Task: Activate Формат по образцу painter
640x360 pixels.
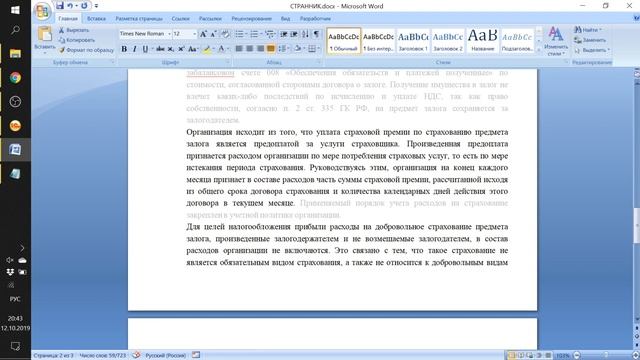Action: click(86, 50)
